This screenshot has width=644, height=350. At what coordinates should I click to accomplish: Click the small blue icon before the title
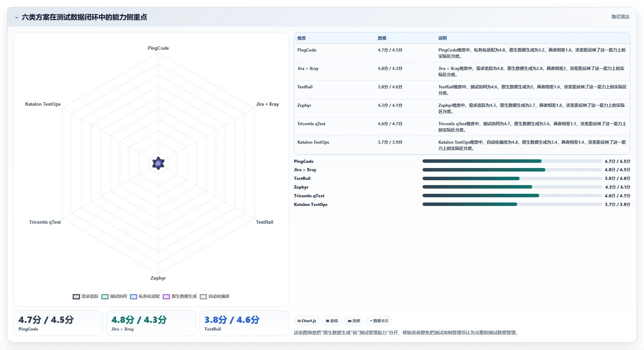pyautogui.click(x=16, y=17)
